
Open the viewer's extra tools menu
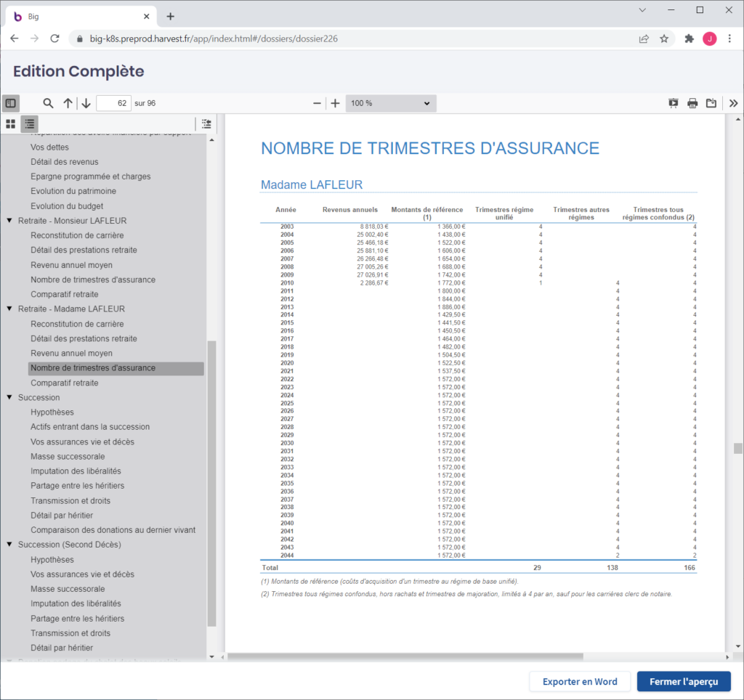(x=733, y=103)
